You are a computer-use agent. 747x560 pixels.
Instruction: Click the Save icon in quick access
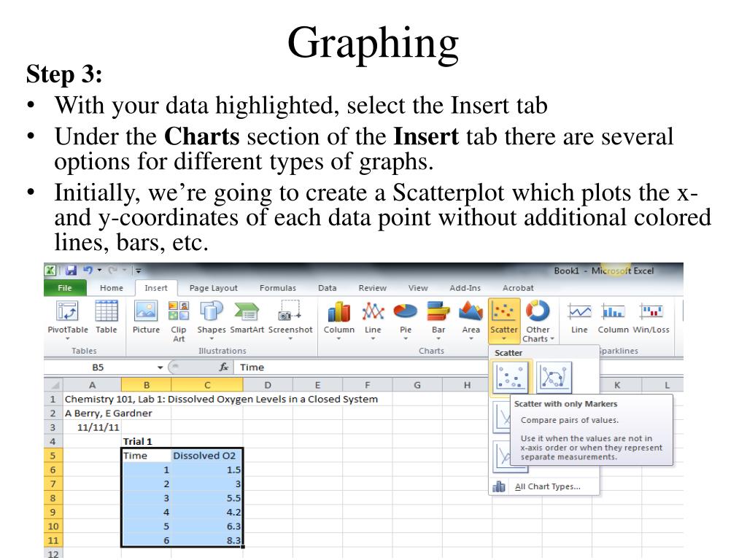71,271
